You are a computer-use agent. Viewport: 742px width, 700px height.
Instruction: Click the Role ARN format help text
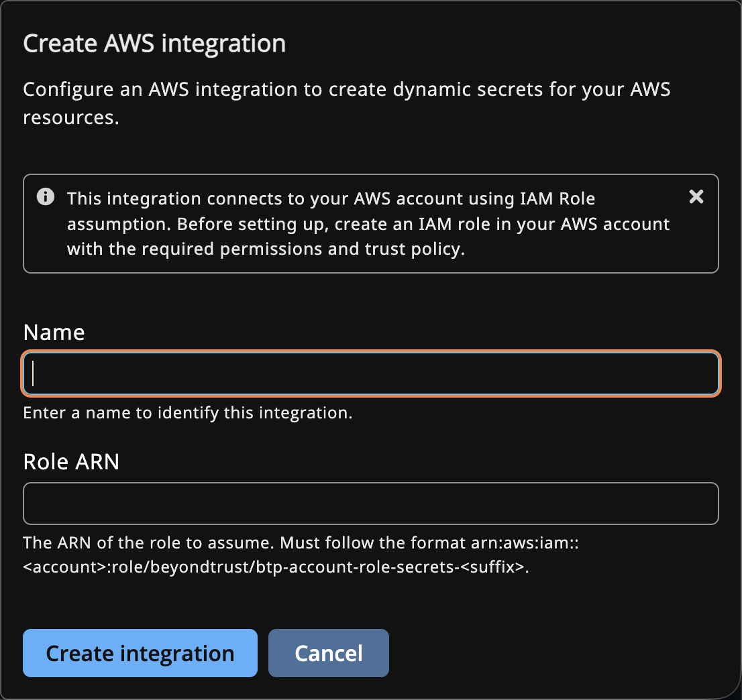point(301,555)
